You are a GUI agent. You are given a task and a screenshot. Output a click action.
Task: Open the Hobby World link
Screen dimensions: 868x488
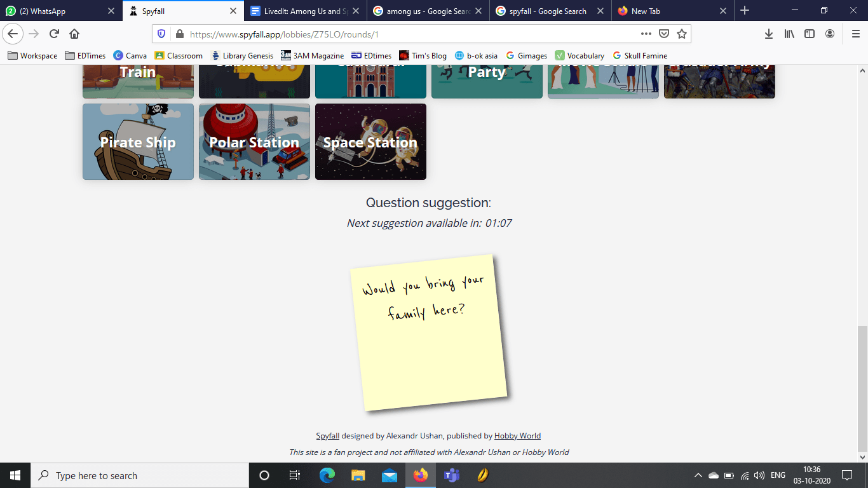pyautogui.click(x=517, y=436)
